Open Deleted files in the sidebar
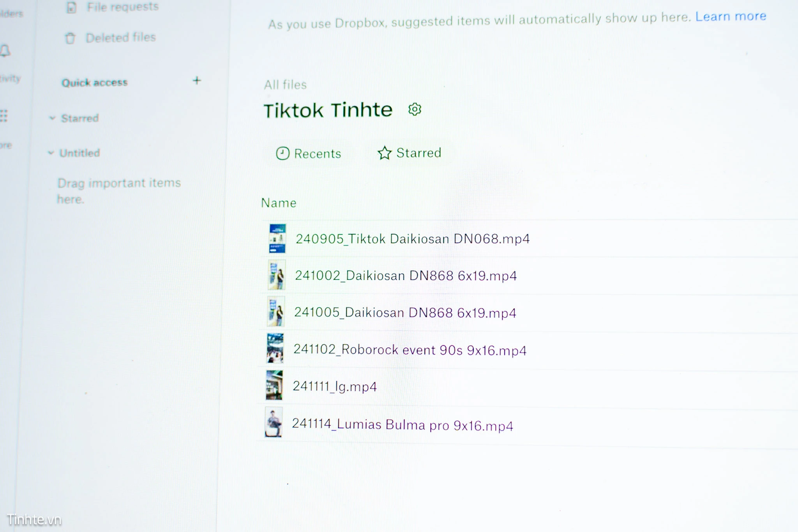This screenshot has width=798, height=532. pos(120,37)
